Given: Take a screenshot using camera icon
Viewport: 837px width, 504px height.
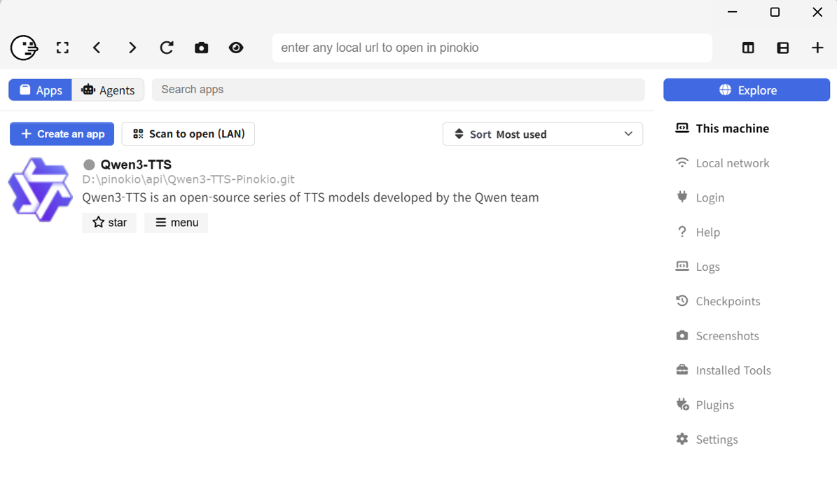Looking at the screenshot, I should pyautogui.click(x=201, y=48).
